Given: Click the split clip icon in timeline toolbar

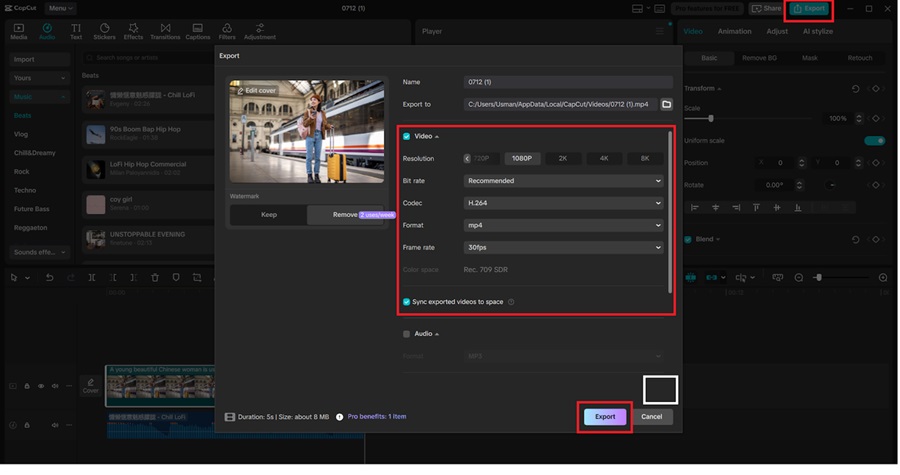Looking at the screenshot, I should (92, 278).
